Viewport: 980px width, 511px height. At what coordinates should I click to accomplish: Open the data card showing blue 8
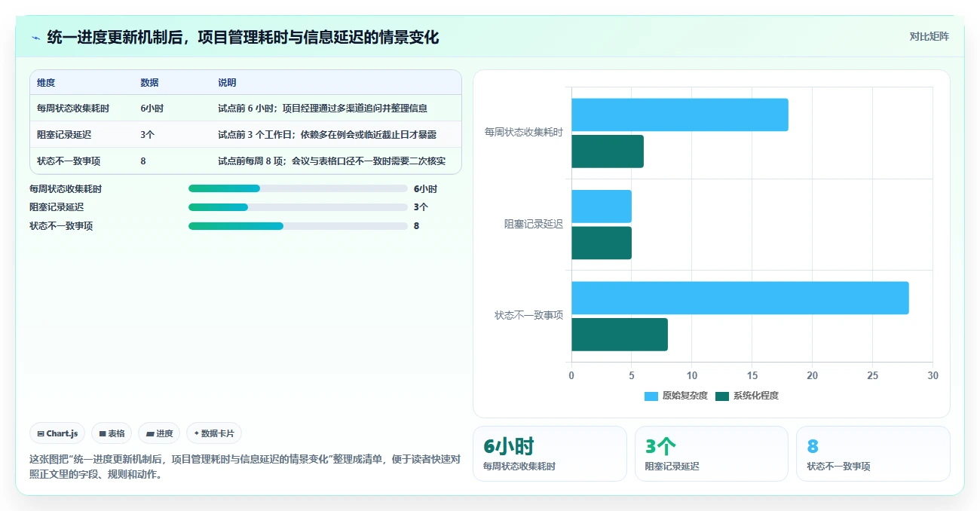coord(873,454)
